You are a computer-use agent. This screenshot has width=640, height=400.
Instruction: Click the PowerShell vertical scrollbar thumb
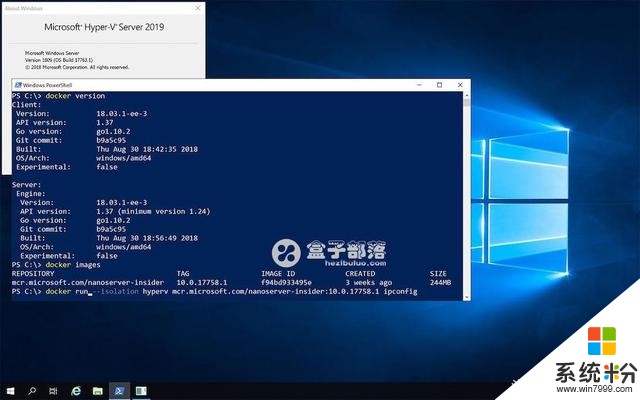(x=467, y=102)
